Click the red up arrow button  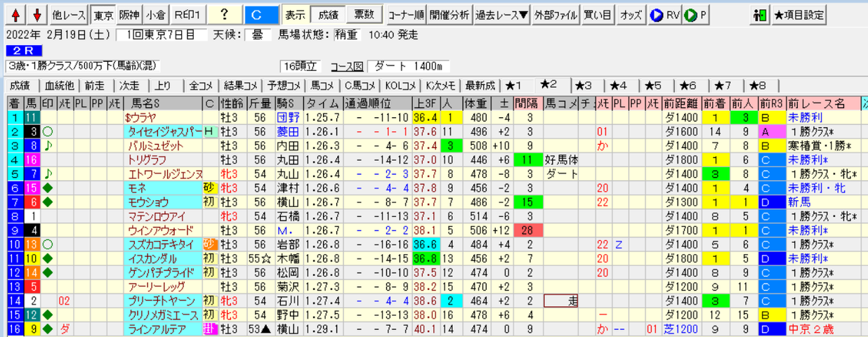16,13
